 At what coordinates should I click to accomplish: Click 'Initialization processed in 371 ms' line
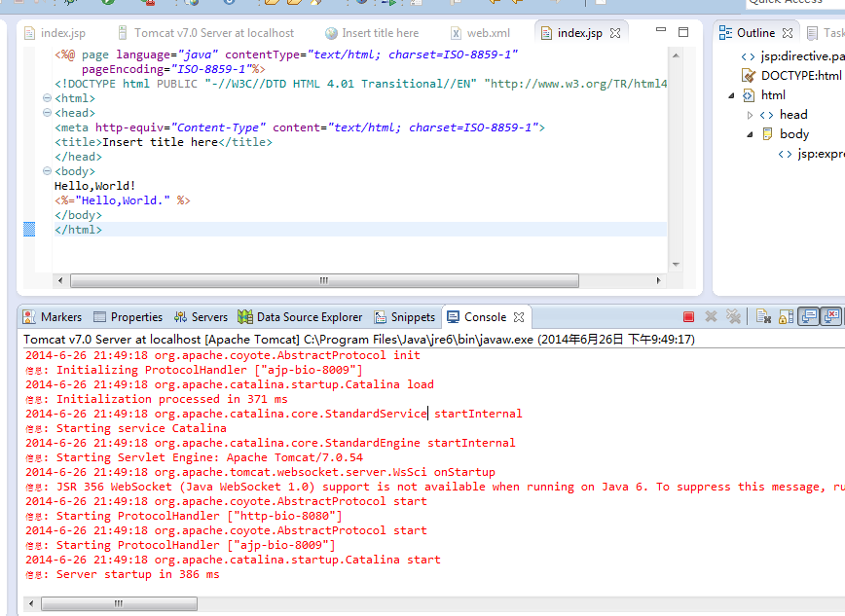157,399
